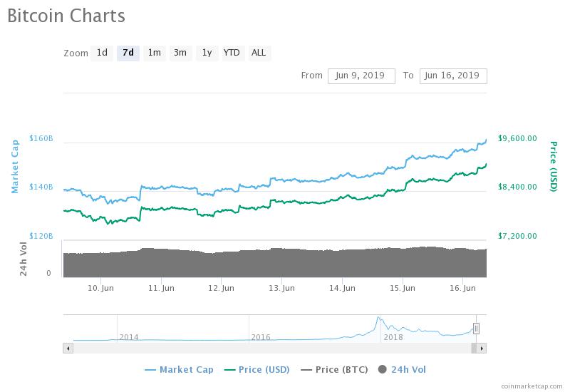Image resolution: width=570 pixels, height=392 pixels.
Task: Click the 13. Jun axis label
Action: (x=281, y=288)
